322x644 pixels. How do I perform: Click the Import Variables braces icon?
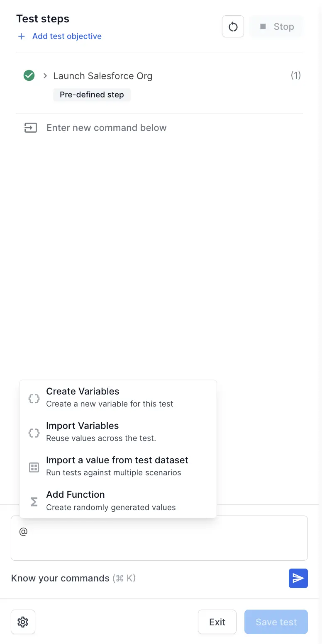pos(34,432)
